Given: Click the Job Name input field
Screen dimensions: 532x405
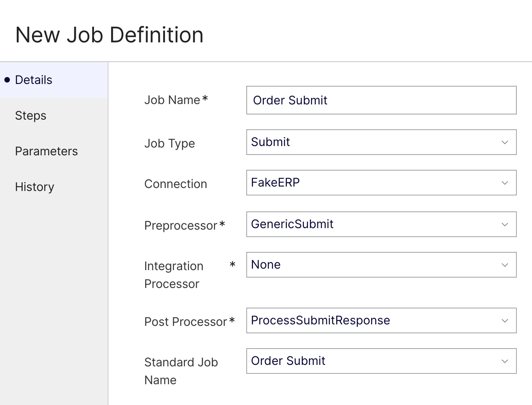Looking at the screenshot, I should 381,100.
